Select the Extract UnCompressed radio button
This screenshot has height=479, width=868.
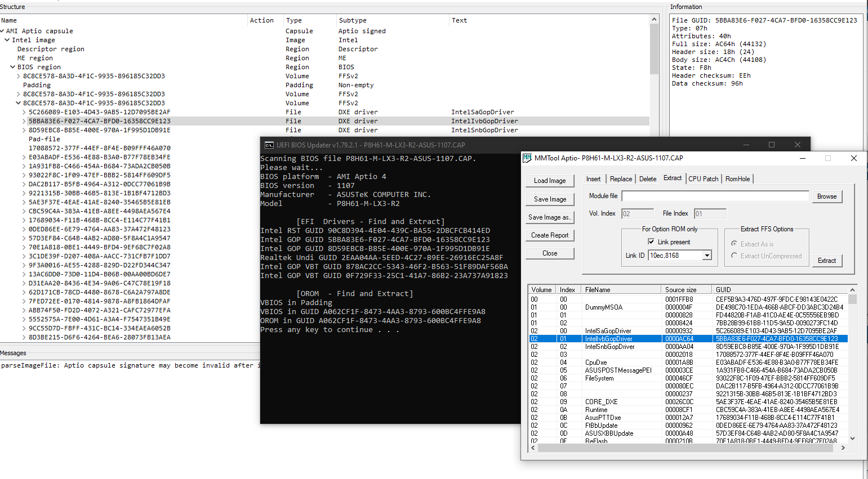(x=734, y=256)
